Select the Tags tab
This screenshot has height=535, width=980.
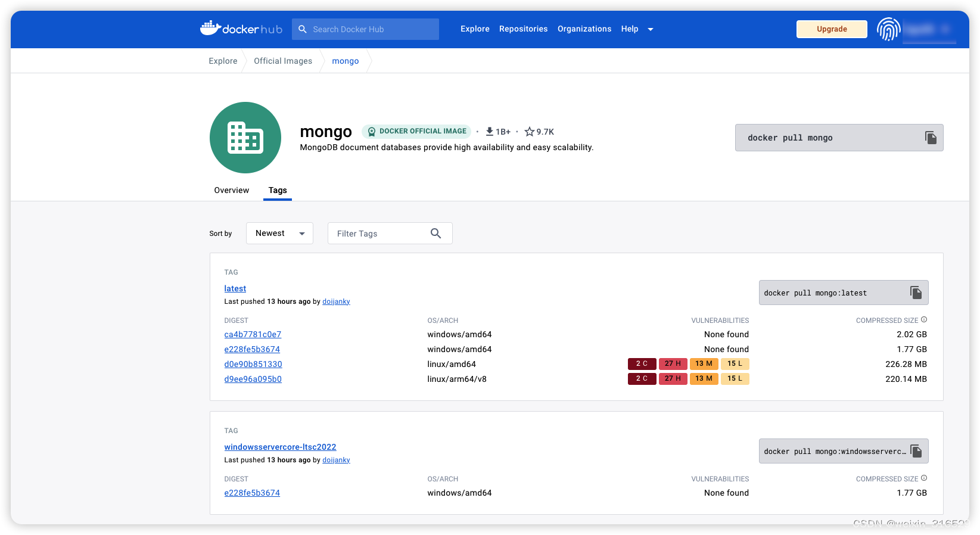278,190
